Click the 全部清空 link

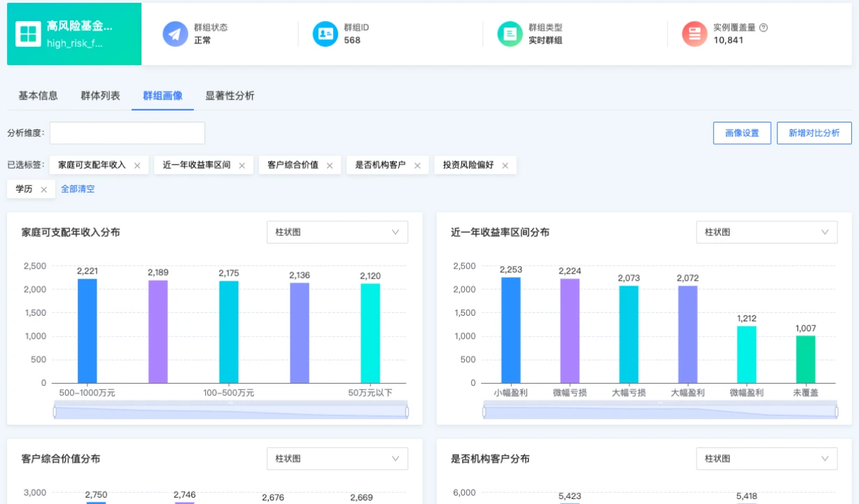click(x=78, y=189)
